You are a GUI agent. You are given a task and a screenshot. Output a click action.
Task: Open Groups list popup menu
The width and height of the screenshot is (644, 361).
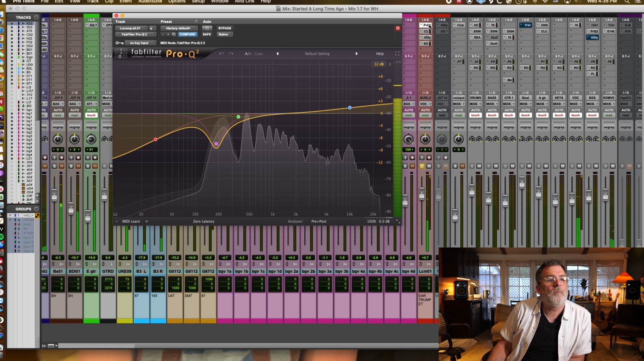[x=36, y=209]
